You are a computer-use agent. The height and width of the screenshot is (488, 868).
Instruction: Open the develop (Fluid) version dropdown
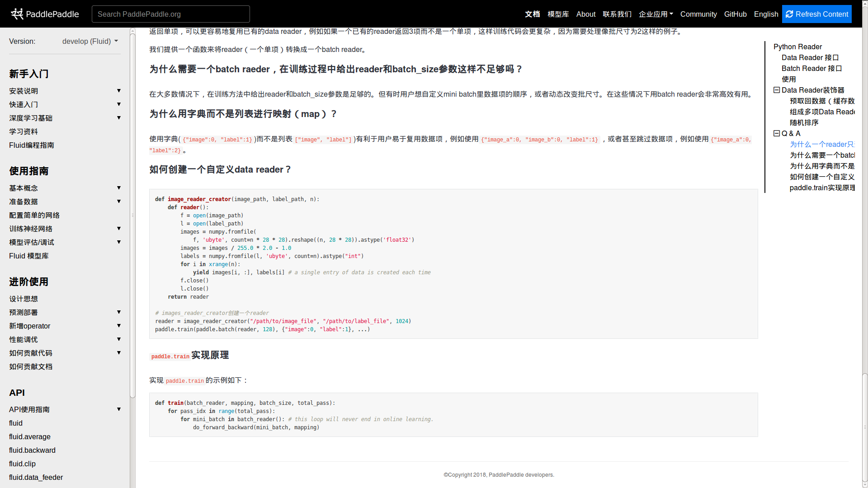point(90,41)
